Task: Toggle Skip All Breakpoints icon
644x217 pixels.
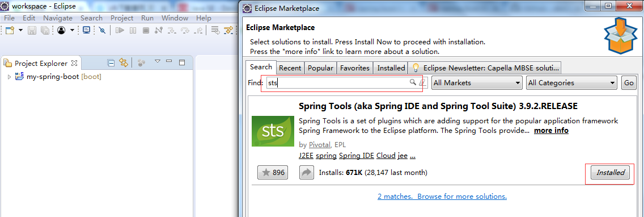Action: pos(102,30)
